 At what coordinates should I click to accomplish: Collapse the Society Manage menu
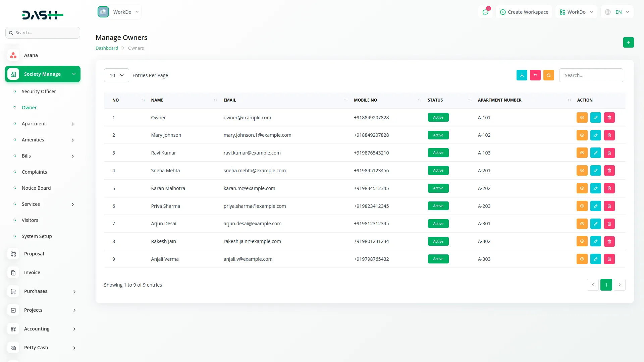pos(43,74)
